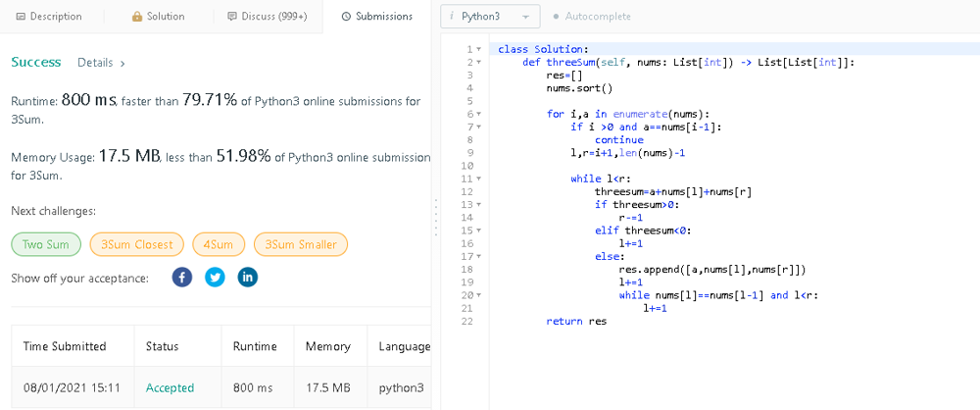Image resolution: width=980 pixels, height=410 pixels.
Task: Go to the Discuss (999+) tab
Action: pyautogui.click(x=267, y=17)
